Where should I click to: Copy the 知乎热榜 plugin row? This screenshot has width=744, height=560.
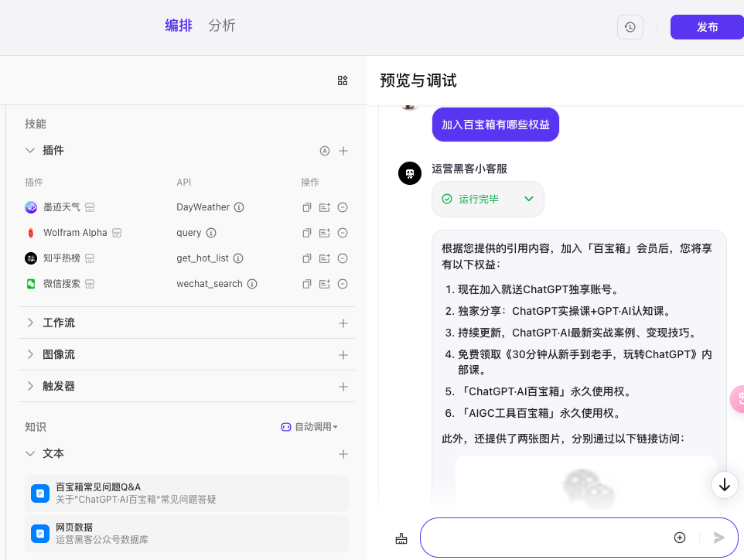point(307,258)
